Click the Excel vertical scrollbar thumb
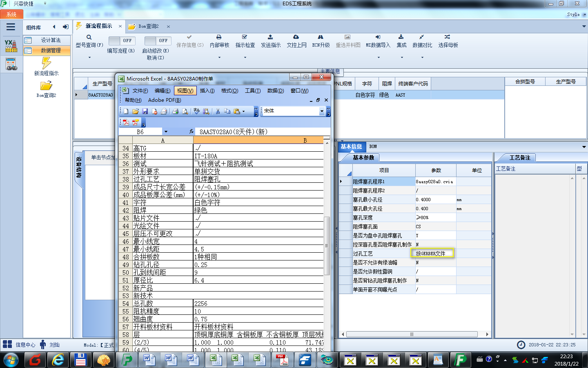The image size is (588, 368). click(327, 245)
